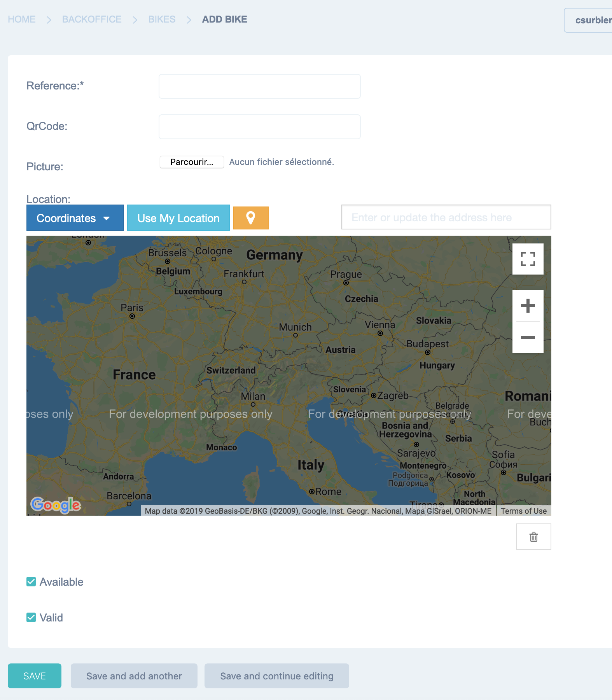This screenshot has width=612, height=700.
Task: Zoom out on the map with minus
Action: coord(528,338)
